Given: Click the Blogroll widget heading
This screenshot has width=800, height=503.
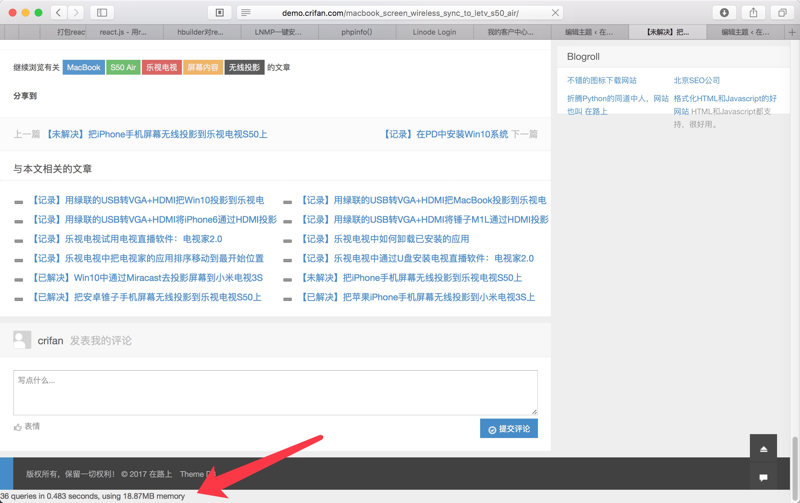Looking at the screenshot, I should (x=583, y=57).
